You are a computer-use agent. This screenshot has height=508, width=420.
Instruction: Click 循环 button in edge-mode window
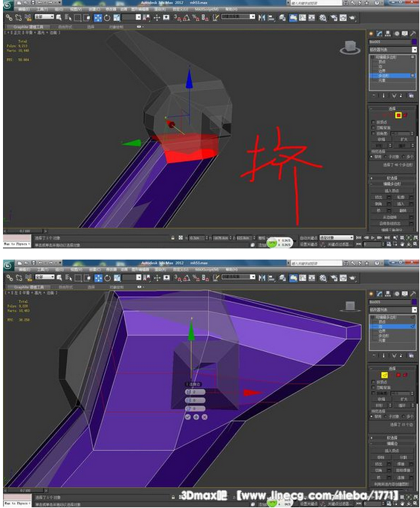pyautogui.click(x=402, y=405)
